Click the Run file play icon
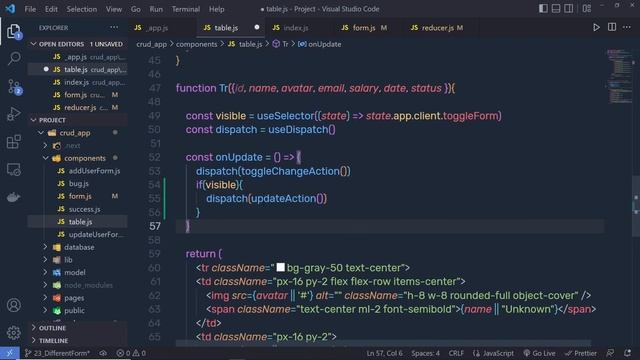640x360 pixels. click(596, 27)
